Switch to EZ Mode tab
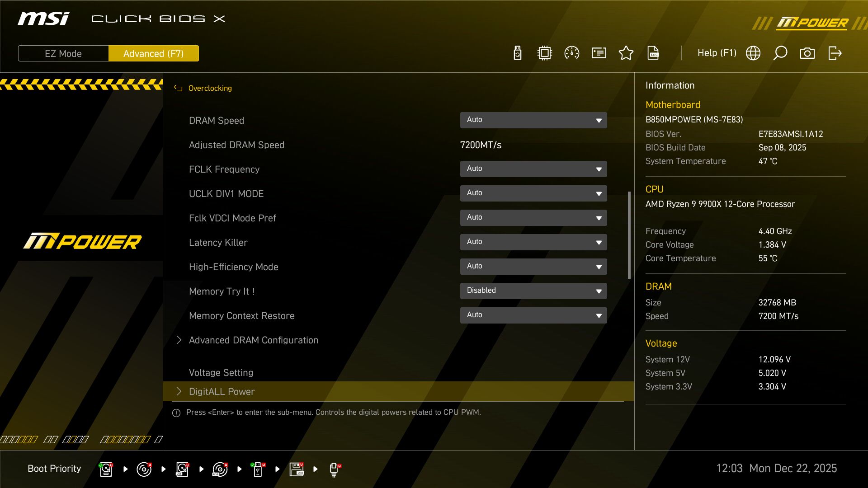Screen dimensions: 868x488 click(x=63, y=53)
